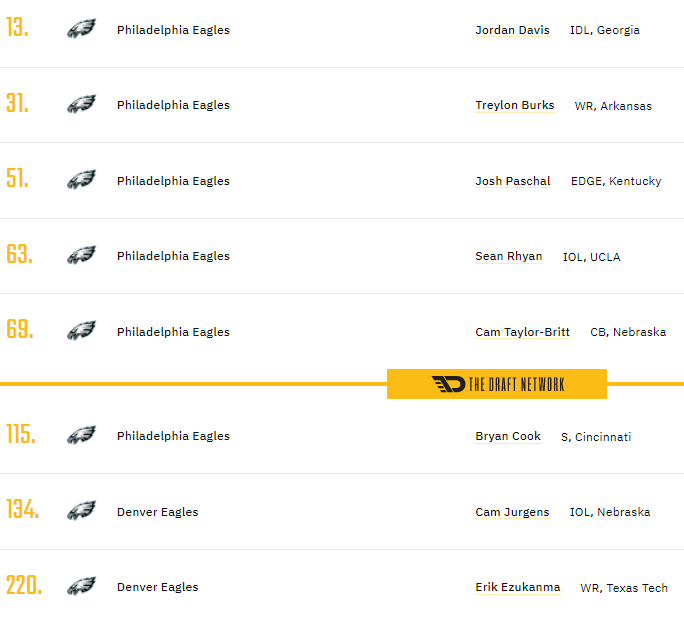The image size is (684, 619).
Task: Click the Eagles logo beside pick 31
Action: pos(81,104)
